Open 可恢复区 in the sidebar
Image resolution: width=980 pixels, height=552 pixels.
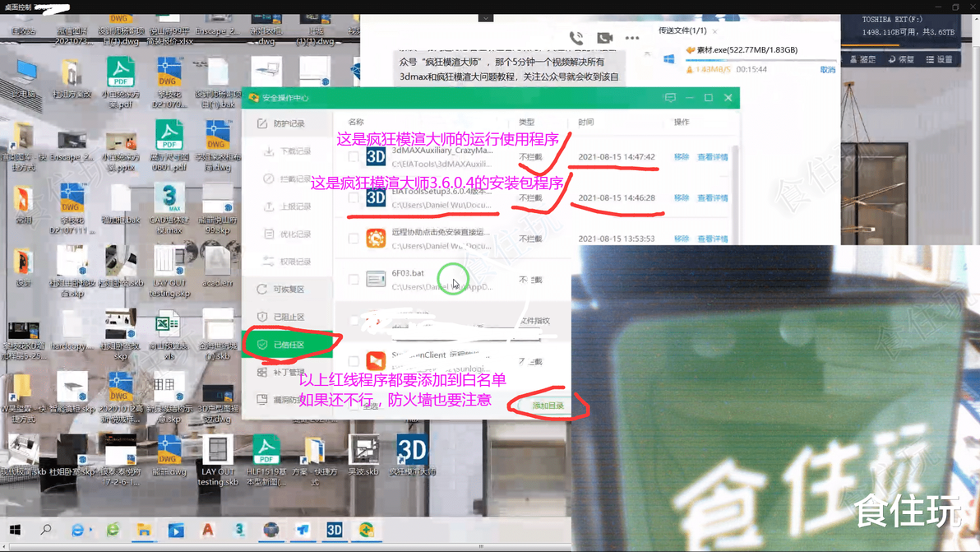pyautogui.click(x=288, y=290)
